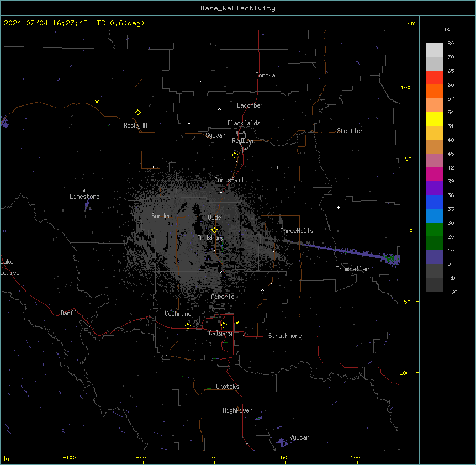The height and width of the screenshot is (465, 476).
Task: Click the orange 60–57 dBZ legend swatch
Action: point(434,91)
